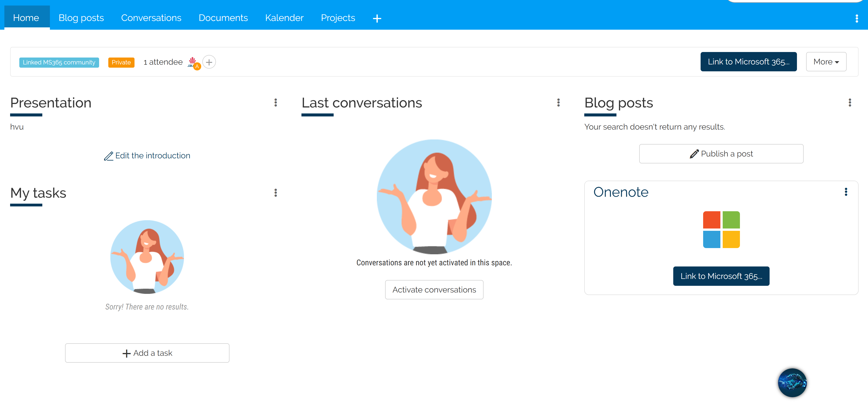Click Publish a post button
Viewport: 868px width, 405px height.
(x=721, y=154)
